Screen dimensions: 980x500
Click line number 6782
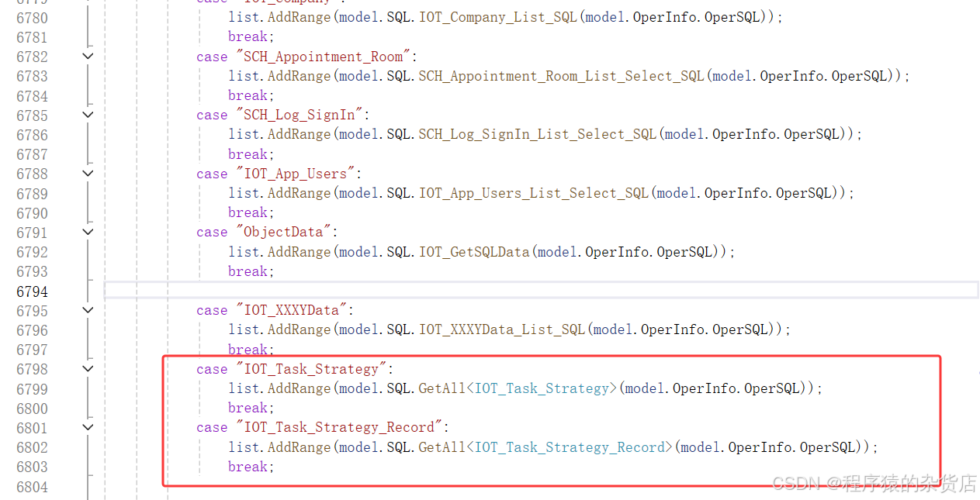pyautogui.click(x=32, y=57)
